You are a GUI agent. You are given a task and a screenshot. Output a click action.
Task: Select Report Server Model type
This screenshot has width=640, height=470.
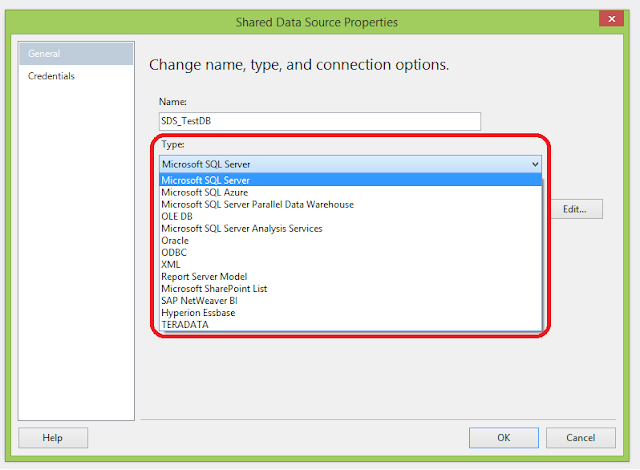pyautogui.click(x=350, y=277)
